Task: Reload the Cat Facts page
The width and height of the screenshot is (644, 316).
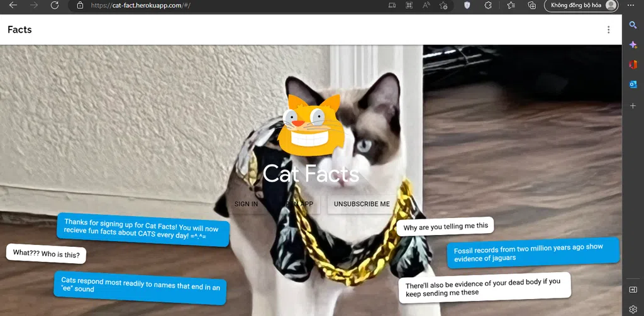Action: pyautogui.click(x=55, y=5)
